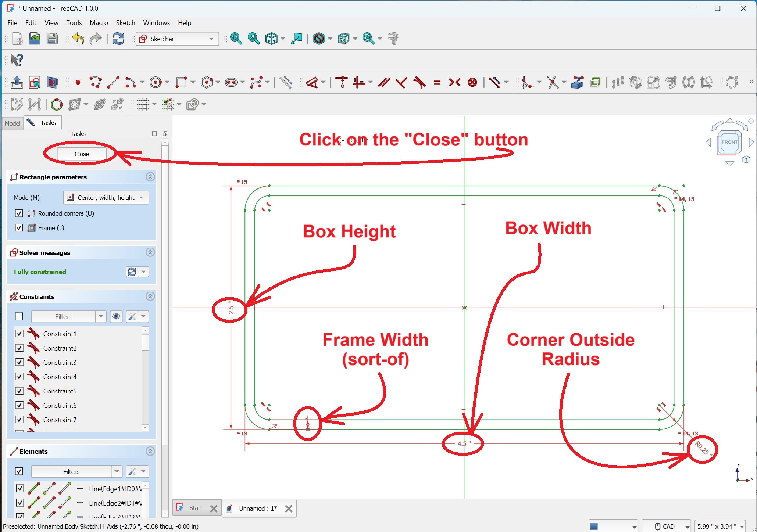This screenshot has height=532, width=757.
Task: Select the Create Point tool
Action: [78, 82]
